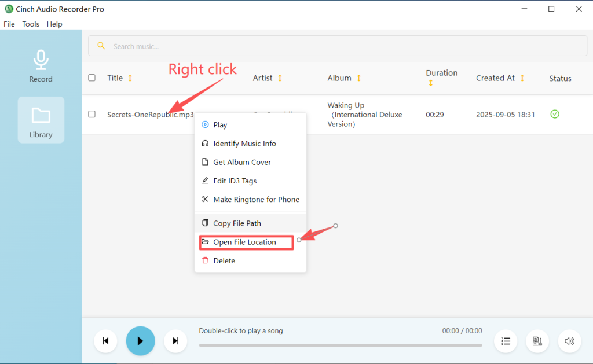The height and width of the screenshot is (364, 593).
Task: Click the Search music input field
Action: click(x=338, y=45)
